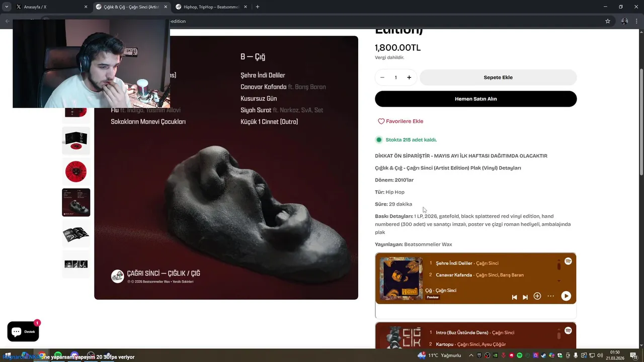This screenshot has width=644, height=362.
Task: Open the Destek chat widget
Action: 23,331
